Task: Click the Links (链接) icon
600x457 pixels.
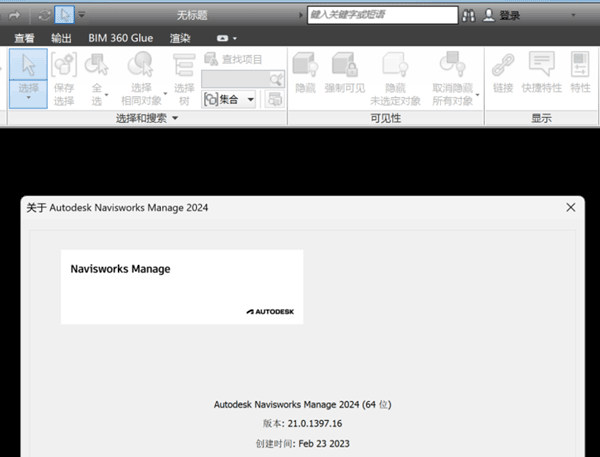Action: (503, 64)
